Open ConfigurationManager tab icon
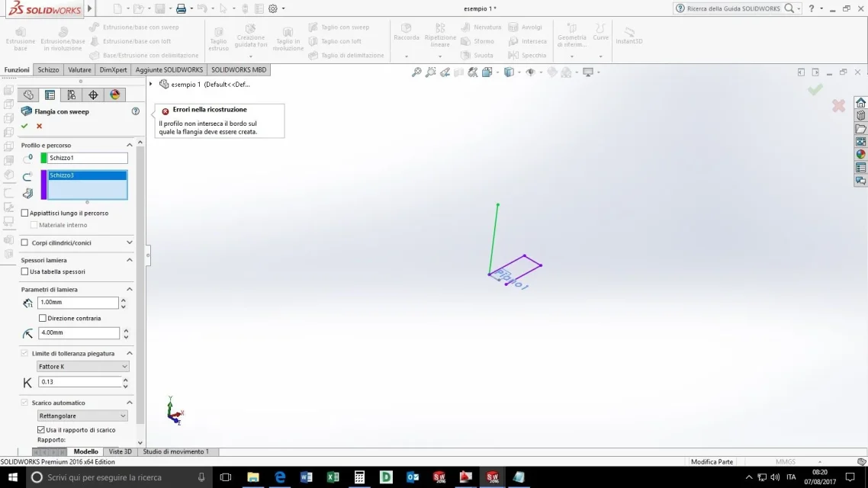Screen dimensions: 868x488 coord(72,95)
